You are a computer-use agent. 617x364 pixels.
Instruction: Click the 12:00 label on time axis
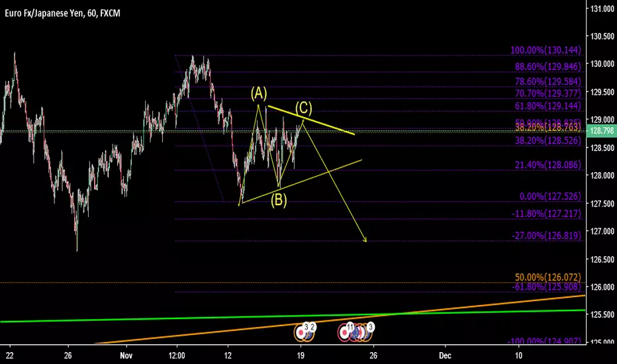click(177, 356)
